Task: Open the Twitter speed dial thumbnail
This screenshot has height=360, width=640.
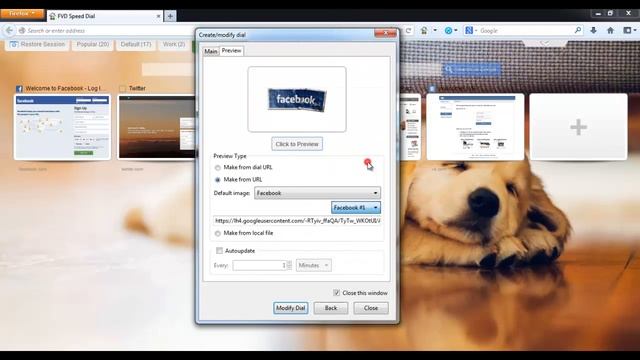Action: coord(157,127)
